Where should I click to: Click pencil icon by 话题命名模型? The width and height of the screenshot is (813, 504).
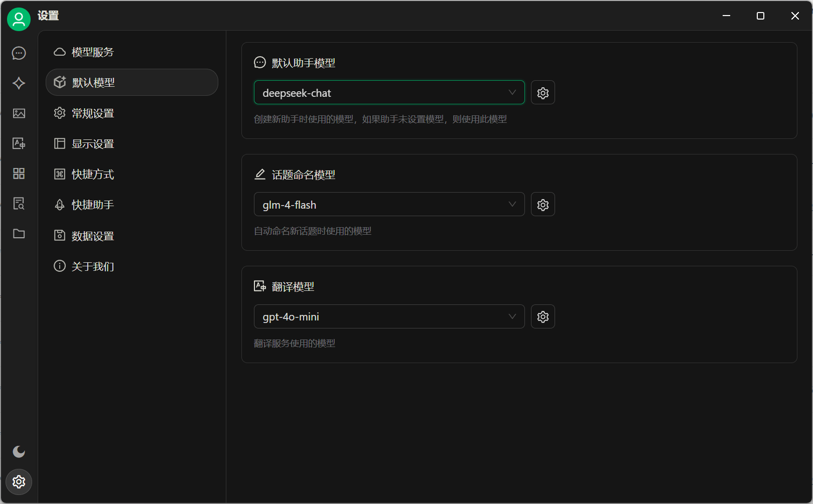coord(260,175)
